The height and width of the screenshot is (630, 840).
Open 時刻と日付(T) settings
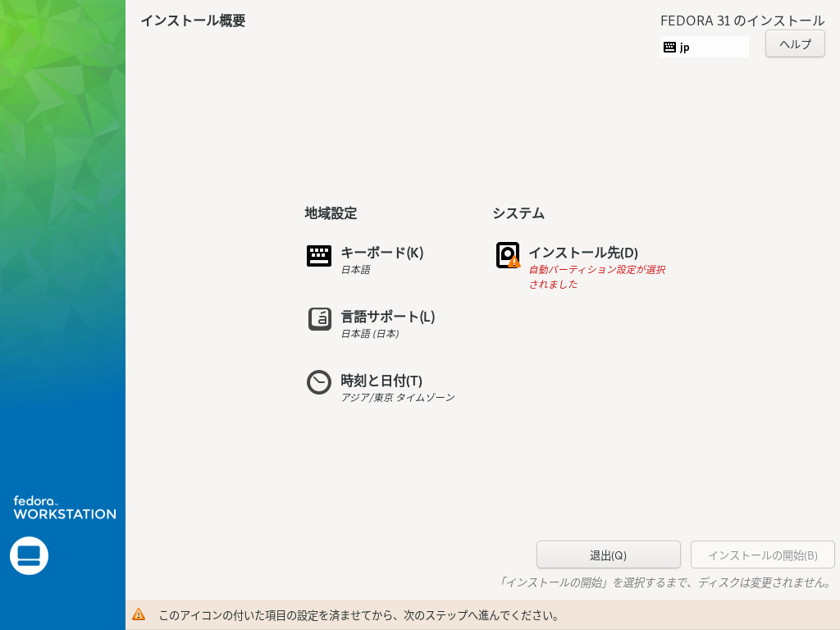click(381, 381)
